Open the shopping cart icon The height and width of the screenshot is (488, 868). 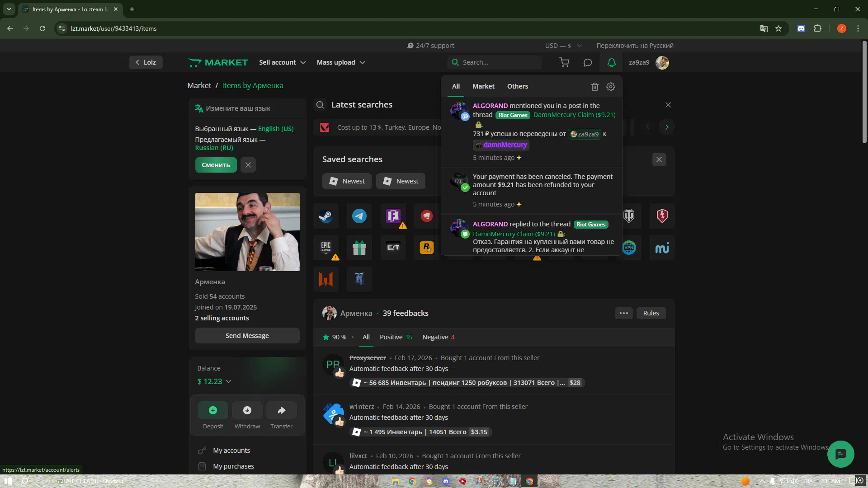[564, 62]
